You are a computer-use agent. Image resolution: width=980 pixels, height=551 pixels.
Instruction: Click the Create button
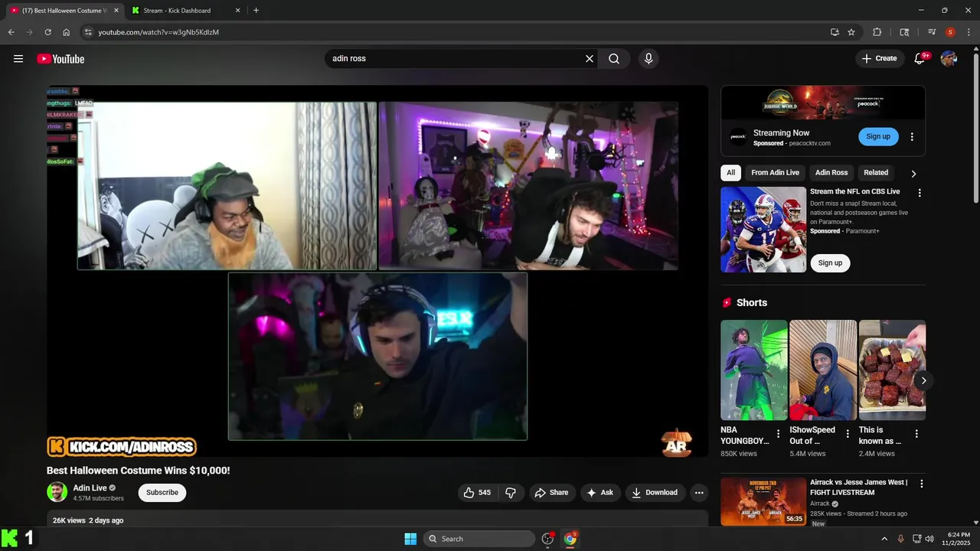(879, 58)
